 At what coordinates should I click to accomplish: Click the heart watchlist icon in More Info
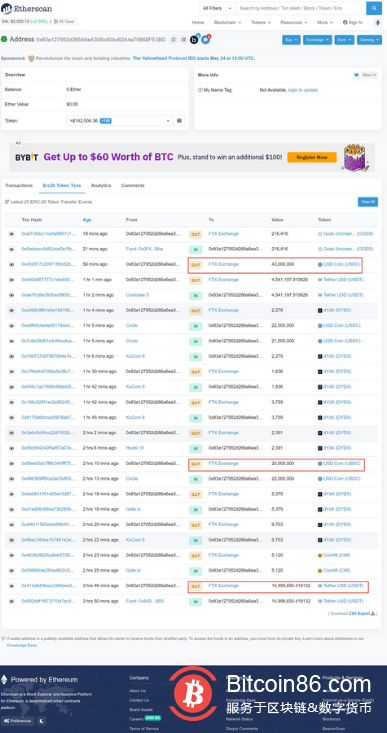tap(356, 75)
